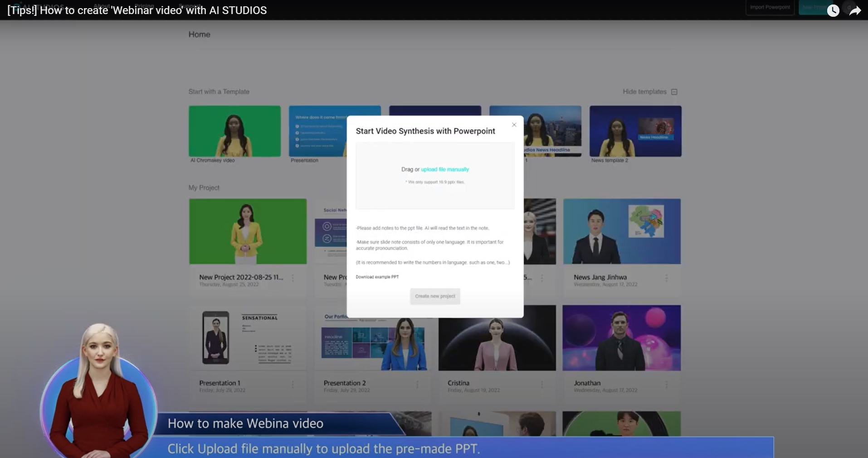Click the Import Powerpoint button
Screen dimensions: 868x458
[770, 7]
